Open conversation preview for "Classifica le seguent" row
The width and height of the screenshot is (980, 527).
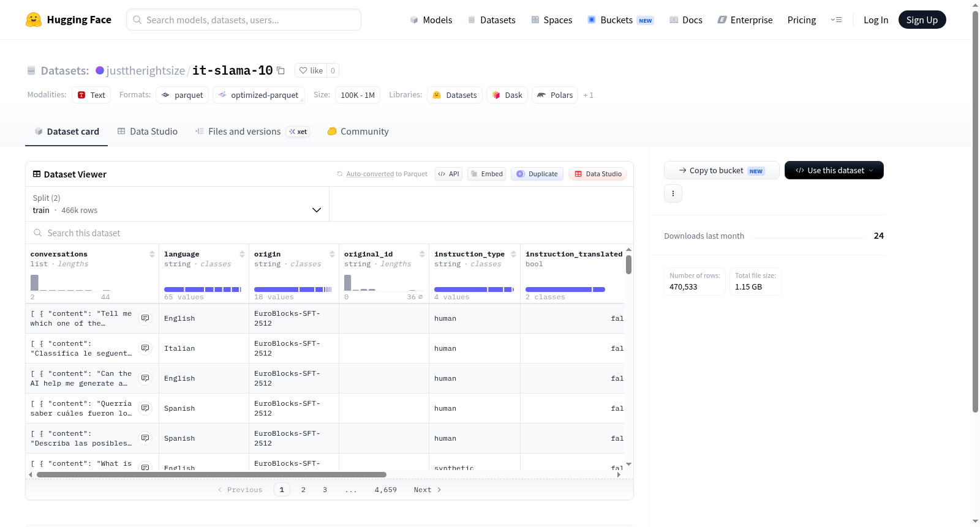(x=145, y=348)
